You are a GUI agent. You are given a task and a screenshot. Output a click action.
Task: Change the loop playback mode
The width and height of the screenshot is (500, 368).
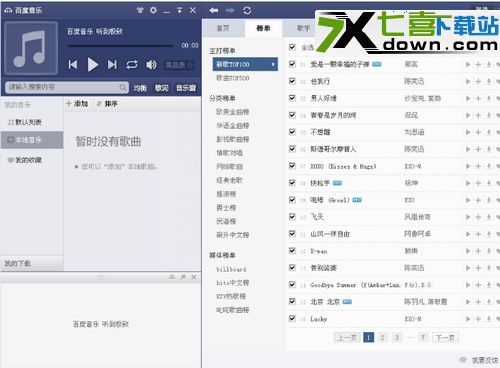pyautogui.click(x=132, y=64)
